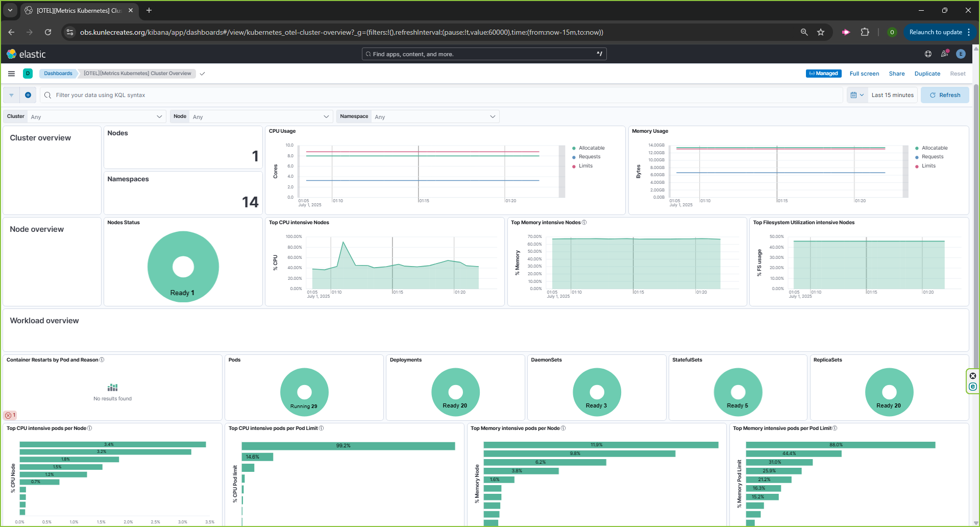
Task: Click the Running 29 Pods donut
Action: click(304, 392)
